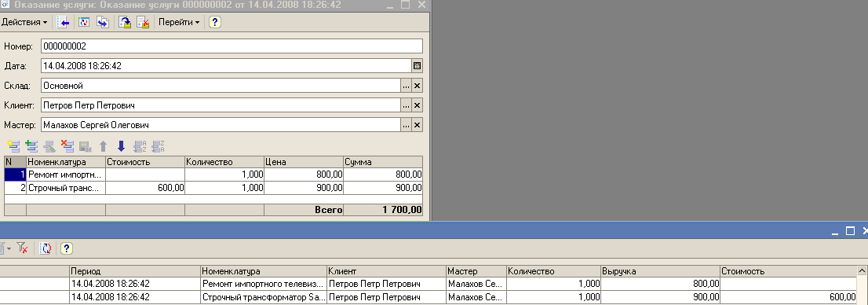868x305 pixels.
Task: Click the Мастер field Малахов Сергей Олегович
Action: [221, 125]
